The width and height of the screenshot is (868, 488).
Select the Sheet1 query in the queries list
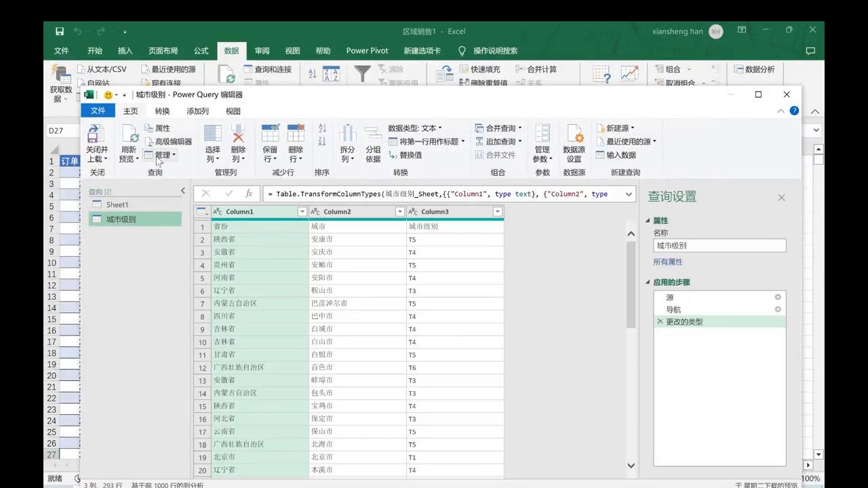117,204
